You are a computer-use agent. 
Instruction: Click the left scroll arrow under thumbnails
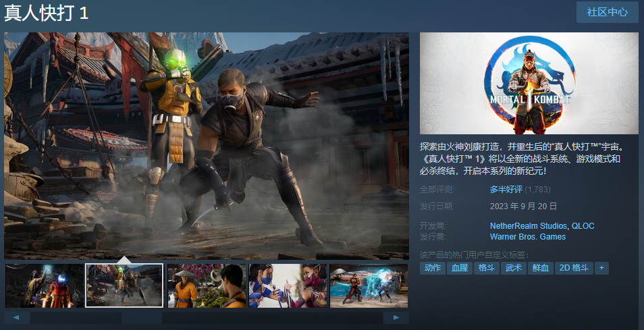[16, 318]
